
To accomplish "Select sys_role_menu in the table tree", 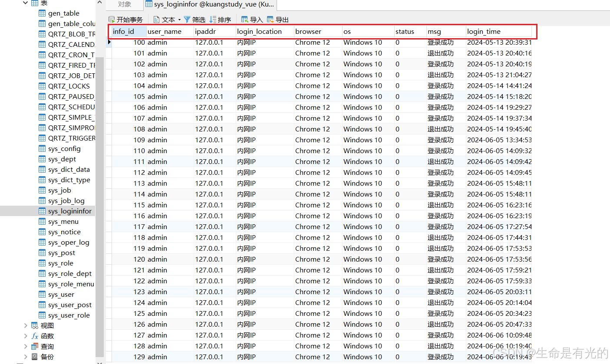I will coord(71,284).
